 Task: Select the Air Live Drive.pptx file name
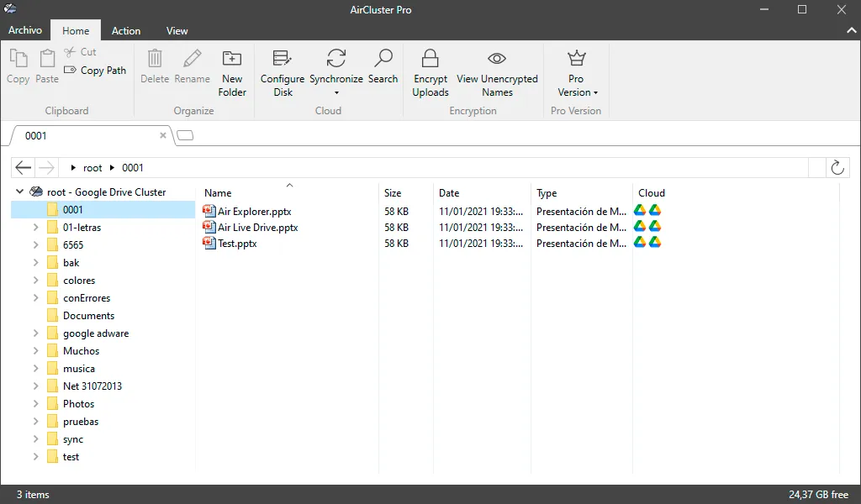tap(257, 227)
